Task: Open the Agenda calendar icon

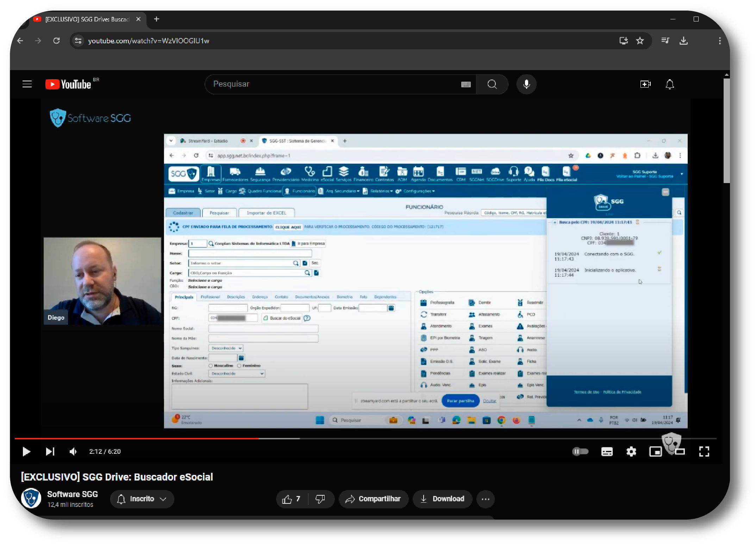Action: click(x=418, y=174)
